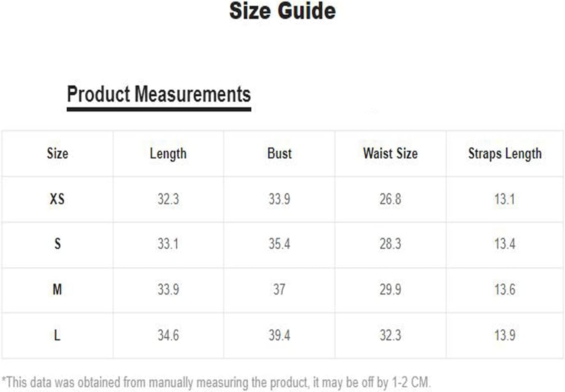Click the Waist Size column header

[390, 153]
